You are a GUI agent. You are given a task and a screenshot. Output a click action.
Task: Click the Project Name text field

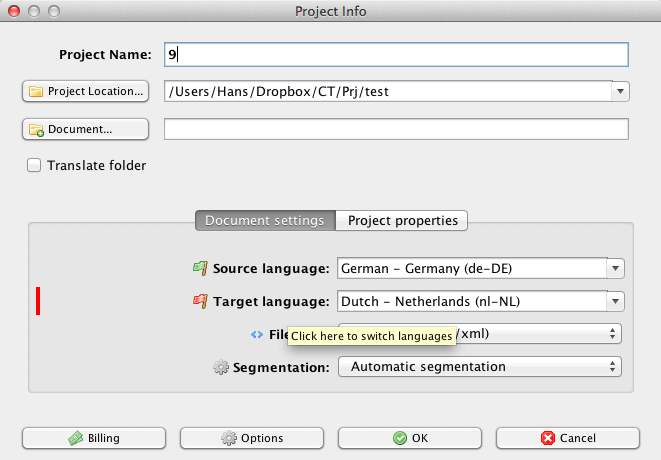coord(395,54)
